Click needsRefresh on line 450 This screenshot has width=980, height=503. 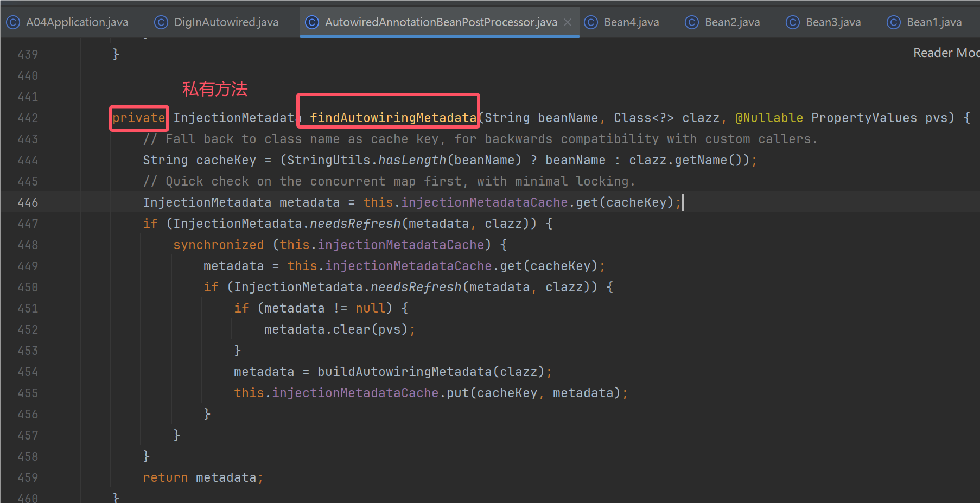416,288
